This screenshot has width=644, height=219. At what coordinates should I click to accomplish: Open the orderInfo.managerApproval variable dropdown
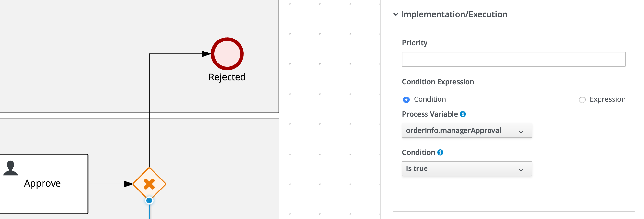point(467,130)
